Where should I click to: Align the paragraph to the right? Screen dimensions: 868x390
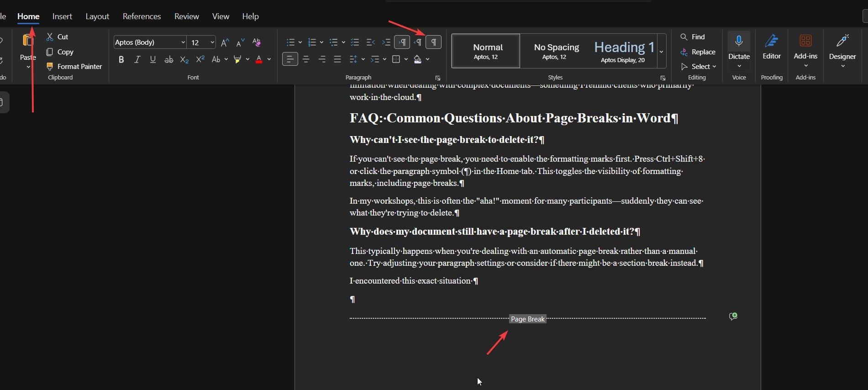tap(322, 59)
